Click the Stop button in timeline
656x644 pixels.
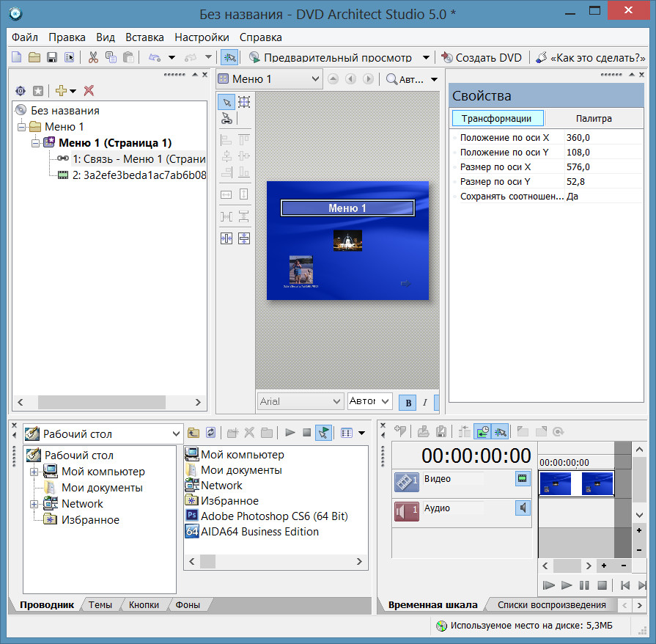click(x=602, y=585)
